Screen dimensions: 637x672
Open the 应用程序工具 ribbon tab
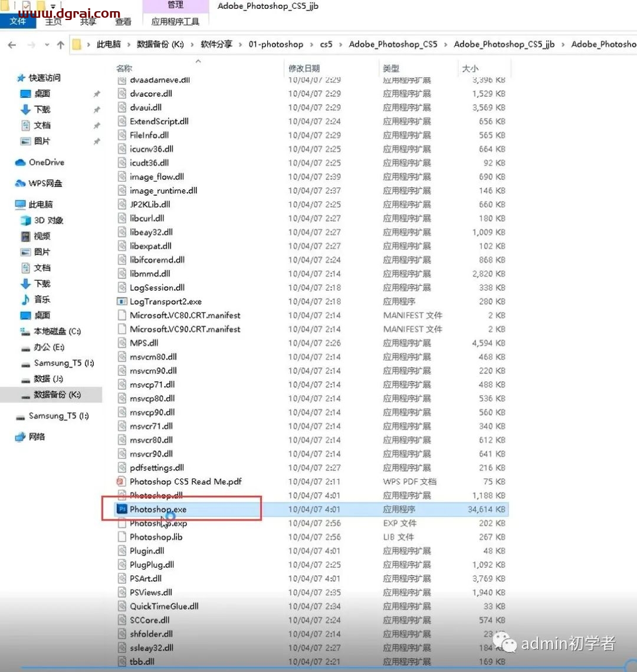coord(175,22)
